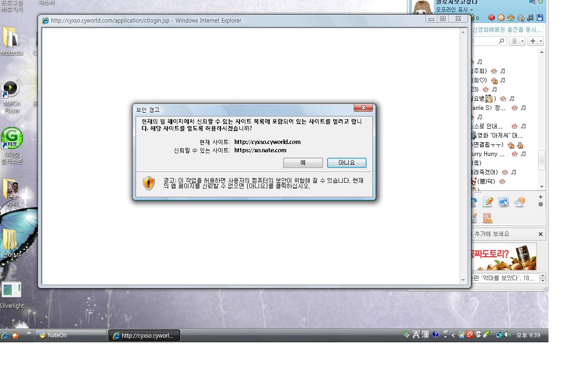Click the IE page scroll up arrow
Image resolution: width=588 pixels, height=368 pixels.
tap(463, 32)
